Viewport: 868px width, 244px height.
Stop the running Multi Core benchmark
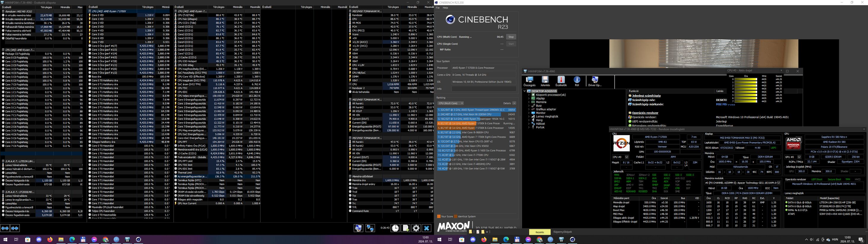pyautogui.click(x=511, y=37)
